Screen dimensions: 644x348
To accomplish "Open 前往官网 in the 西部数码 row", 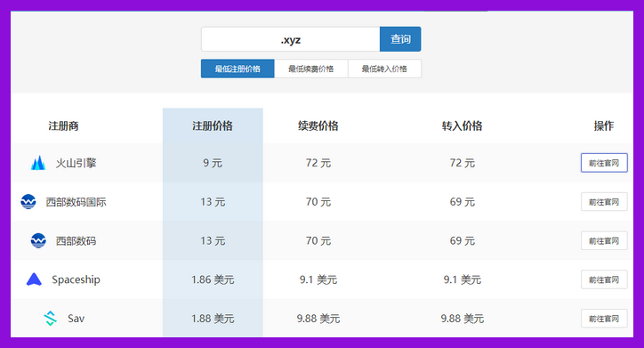I will pyautogui.click(x=604, y=241).
